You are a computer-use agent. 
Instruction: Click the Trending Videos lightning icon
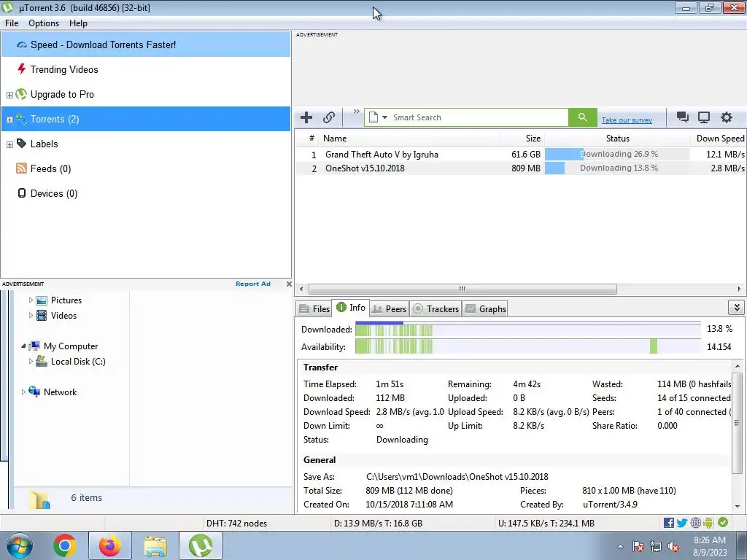click(x=21, y=69)
